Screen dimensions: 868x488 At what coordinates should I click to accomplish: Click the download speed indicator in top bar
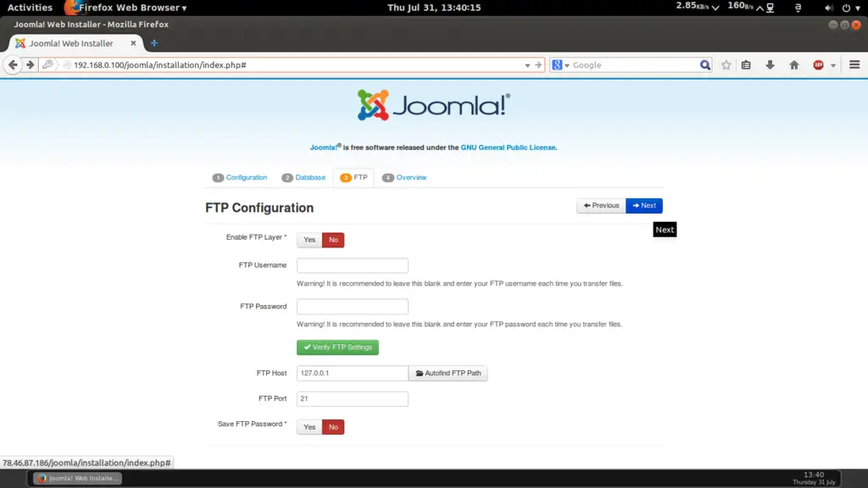pos(698,7)
